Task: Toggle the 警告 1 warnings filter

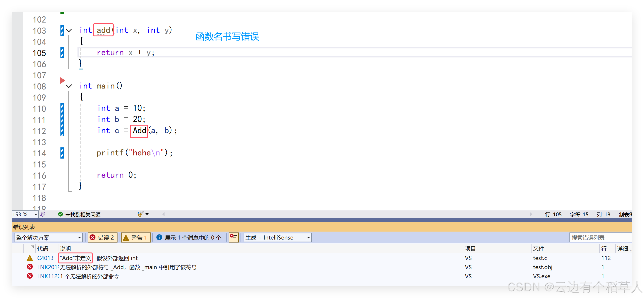Action: pyautogui.click(x=136, y=237)
